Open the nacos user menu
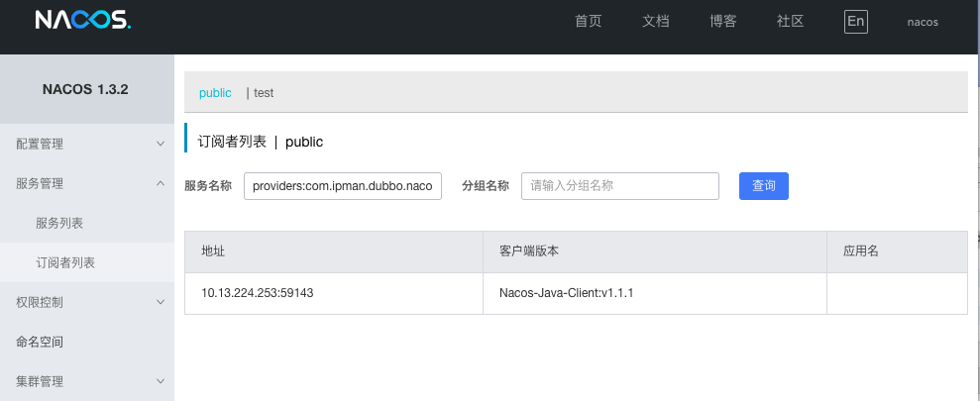This screenshot has width=980, height=401. [x=922, y=22]
